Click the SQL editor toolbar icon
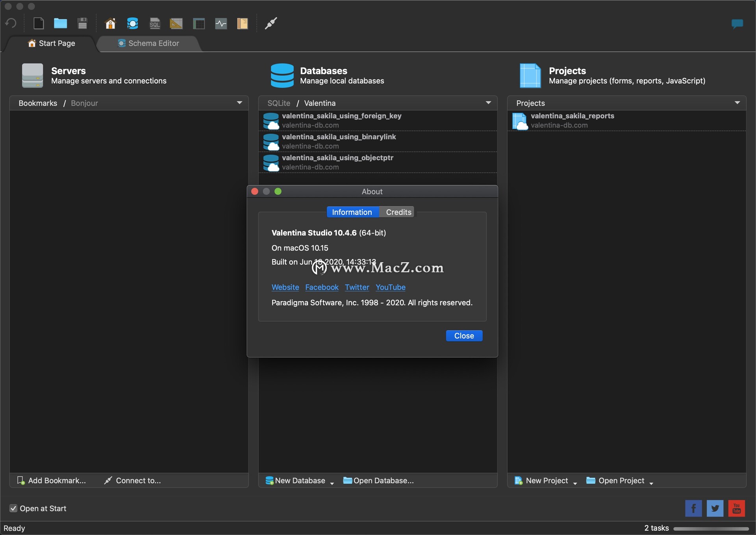Viewport: 756px width, 535px height. (154, 23)
